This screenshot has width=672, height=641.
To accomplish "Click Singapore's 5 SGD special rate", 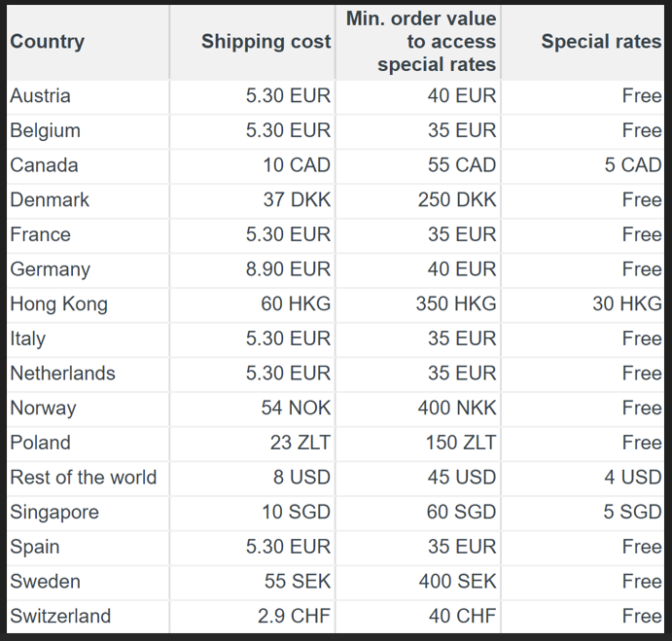I will pos(632,513).
